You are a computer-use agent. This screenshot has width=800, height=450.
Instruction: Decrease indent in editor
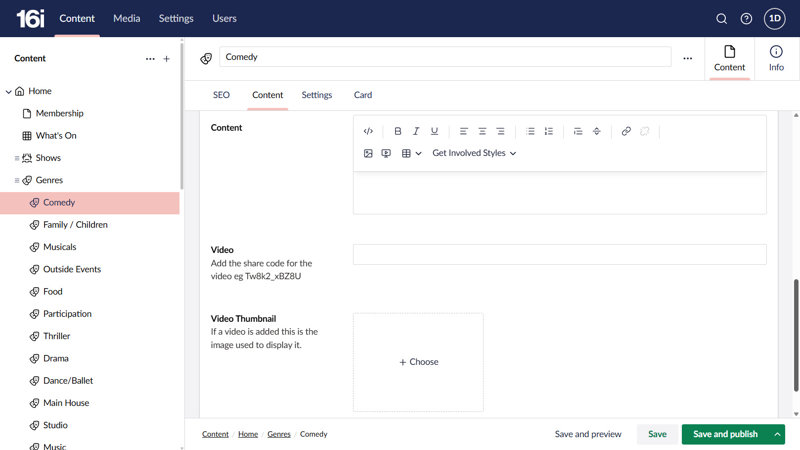[x=578, y=131]
